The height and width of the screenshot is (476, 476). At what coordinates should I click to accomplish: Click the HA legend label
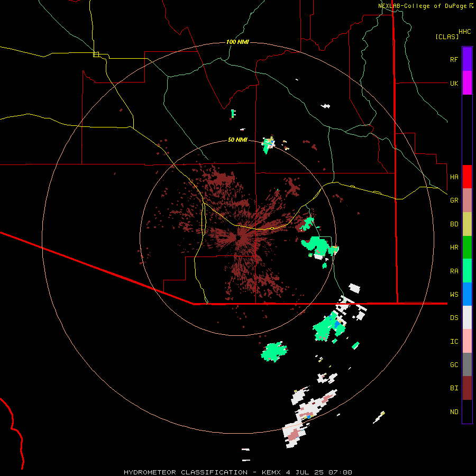(x=454, y=177)
